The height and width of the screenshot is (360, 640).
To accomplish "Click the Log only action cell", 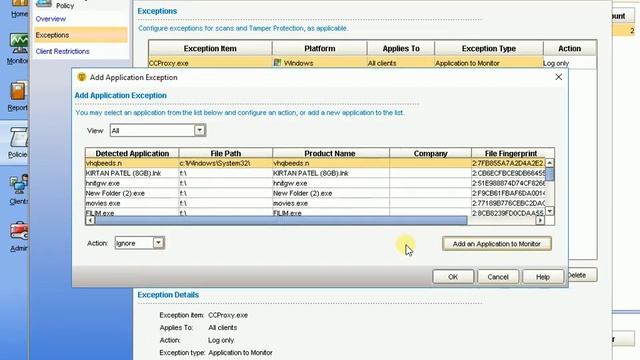I will click(x=569, y=63).
